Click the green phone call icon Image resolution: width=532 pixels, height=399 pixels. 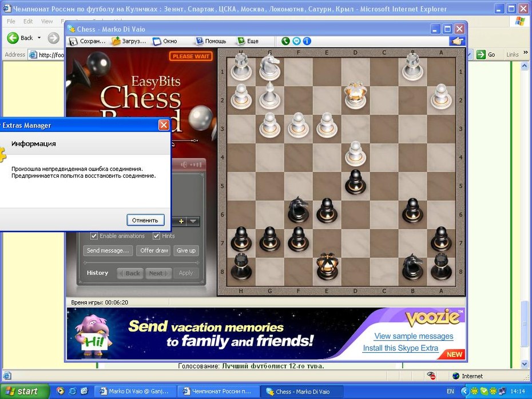pos(285,41)
